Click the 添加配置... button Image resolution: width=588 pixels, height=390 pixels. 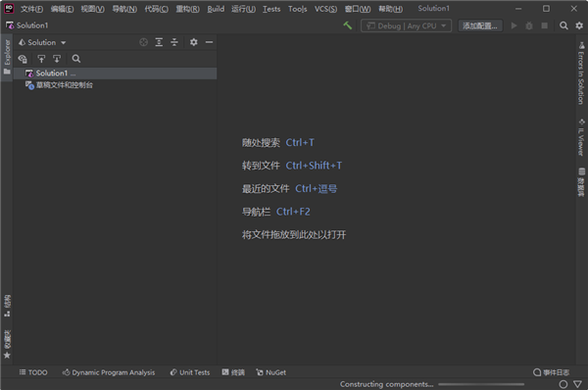[x=480, y=25]
